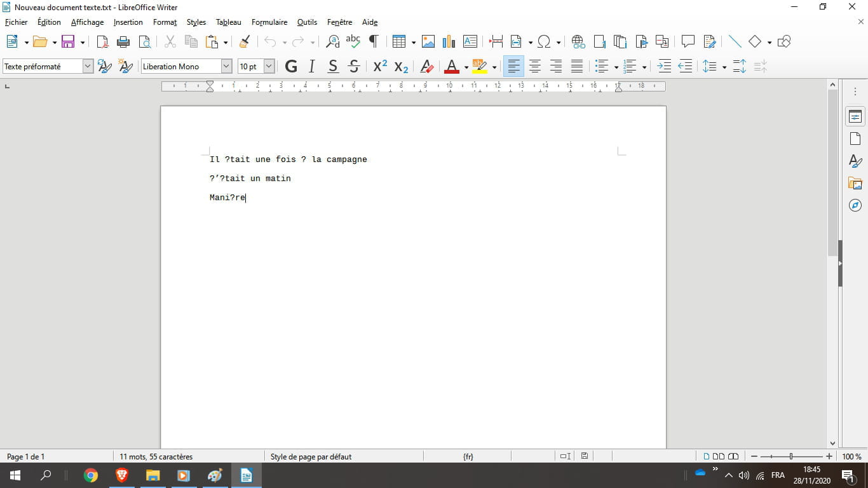This screenshot has width=868, height=488.
Task: Cut selection with the scissors icon
Action: [170, 42]
